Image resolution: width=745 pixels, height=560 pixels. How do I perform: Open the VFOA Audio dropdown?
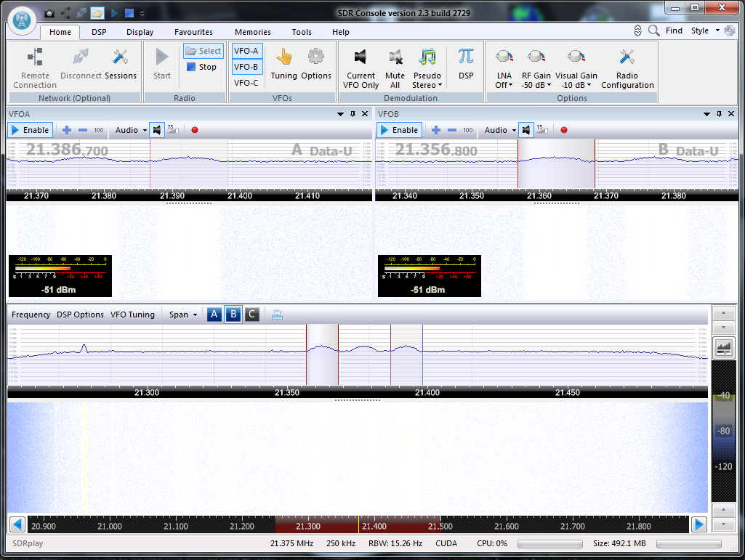(x=129, y=130)
